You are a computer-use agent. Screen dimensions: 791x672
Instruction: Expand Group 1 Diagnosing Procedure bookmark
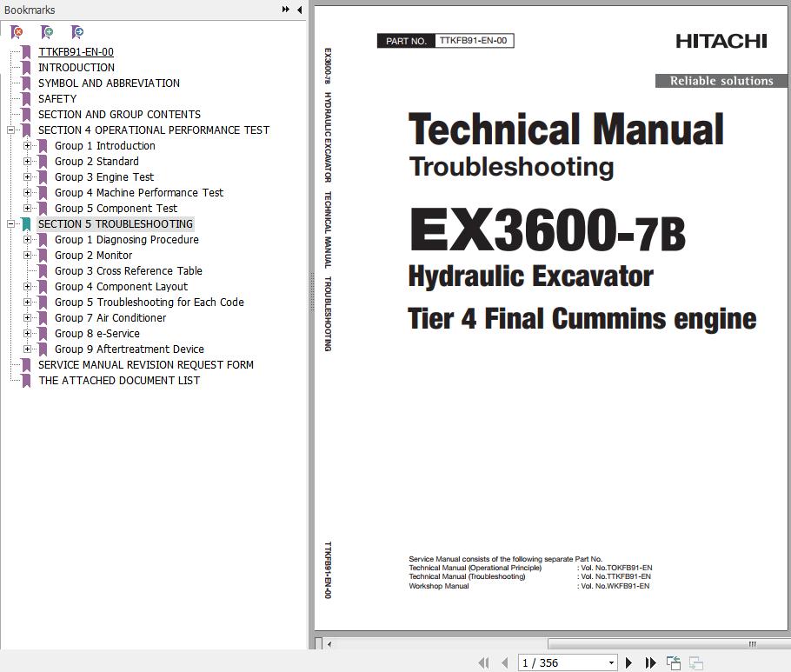point(27,240)
